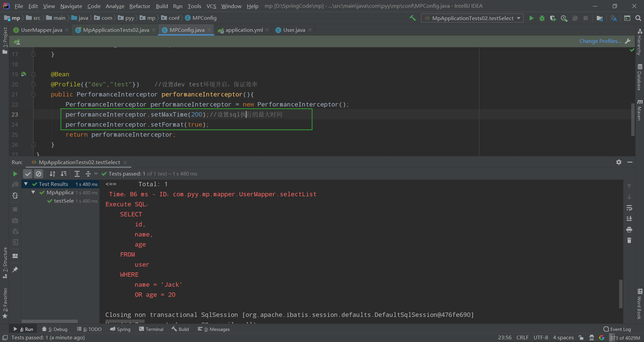
Task: Collapse Test Results tree node
Action: pyautogui.click(x=26, y=184)
